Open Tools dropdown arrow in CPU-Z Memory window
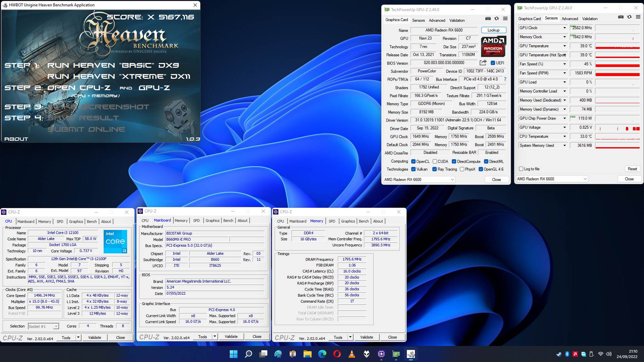Viewport: 644px width, 362px height. 350,337
